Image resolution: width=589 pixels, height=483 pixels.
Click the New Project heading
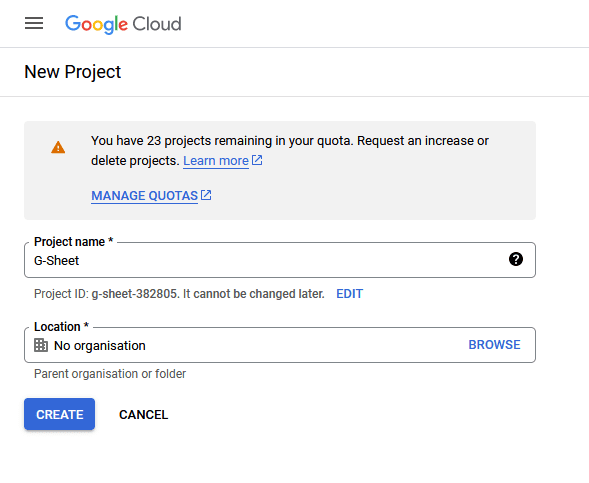point(72,72)
